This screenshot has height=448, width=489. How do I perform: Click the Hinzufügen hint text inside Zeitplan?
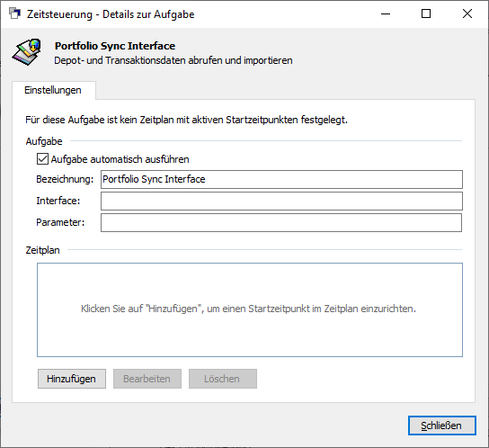coord(248,309)
